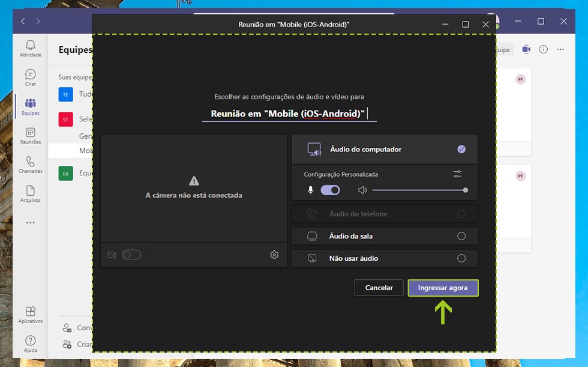This screenshot has width=588, height=367.
Task: Go to Reuniões calendar icon
Action: point(30,136)
